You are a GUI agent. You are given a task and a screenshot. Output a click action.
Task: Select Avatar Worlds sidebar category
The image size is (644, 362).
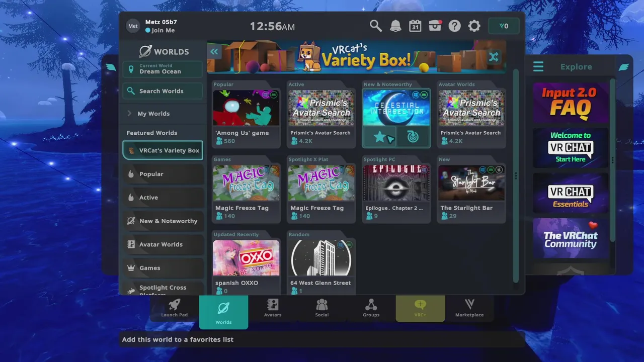pos(164,244)
